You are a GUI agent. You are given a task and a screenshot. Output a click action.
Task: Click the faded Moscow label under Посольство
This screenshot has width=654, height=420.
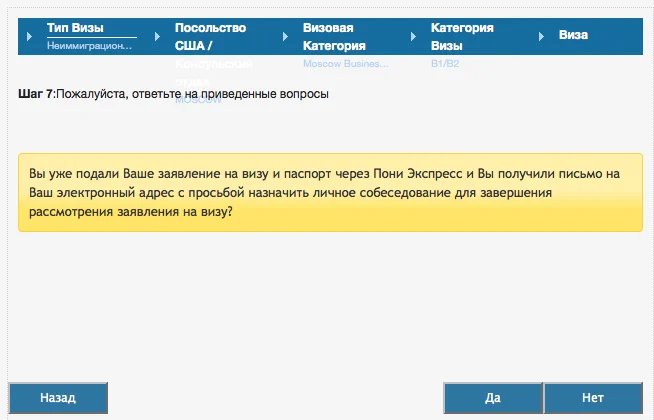tap(198, 101)
